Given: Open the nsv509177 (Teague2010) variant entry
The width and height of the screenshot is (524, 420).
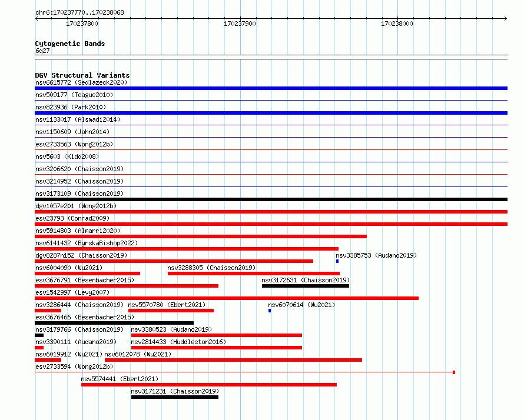Looking at the screenshot, I should 74,95.
